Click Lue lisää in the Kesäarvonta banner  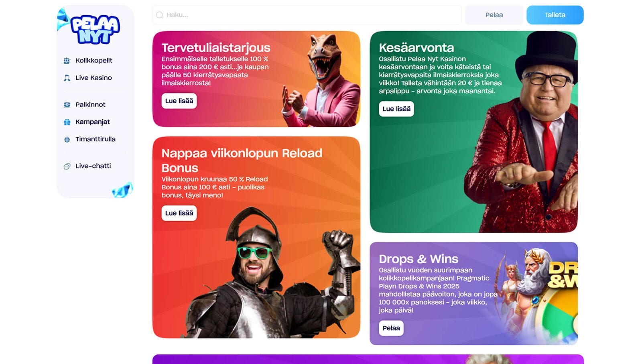396,109
